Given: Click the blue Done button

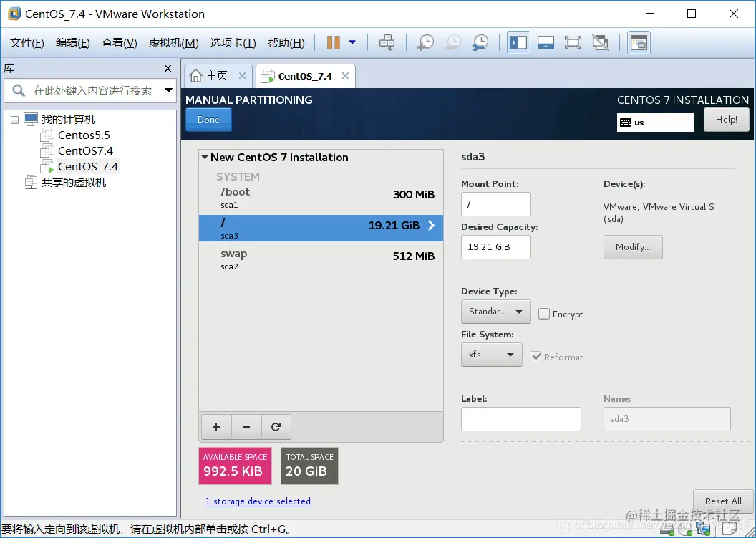Looking at the screenshot, I should (208, 120).
